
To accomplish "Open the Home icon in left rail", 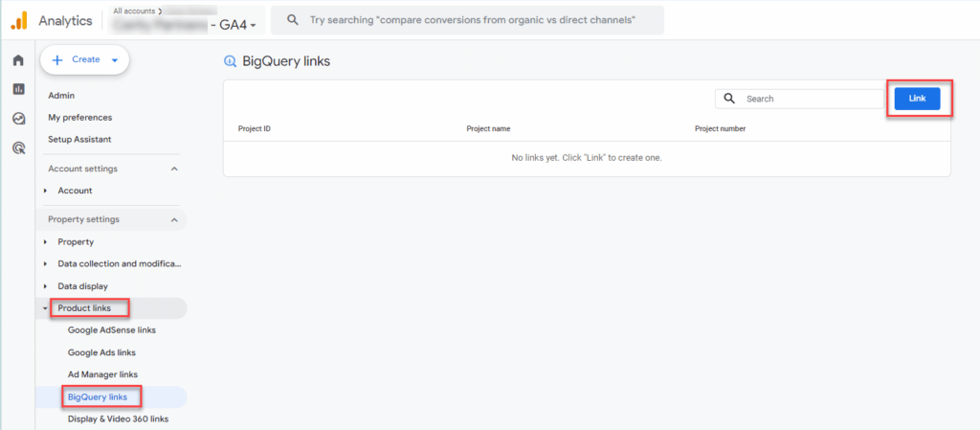I will coord(18,60).
